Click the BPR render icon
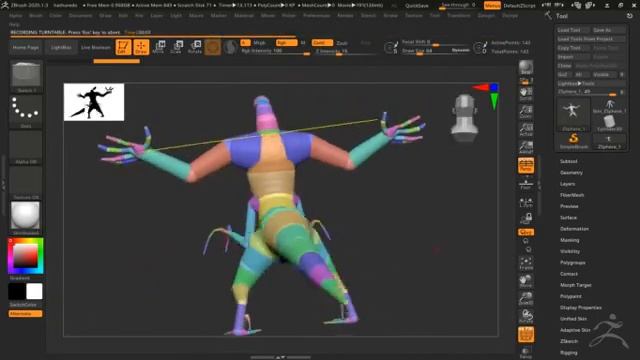Image resolution: width=640 pixels, height=360 pixels. (x=526, y=68)
